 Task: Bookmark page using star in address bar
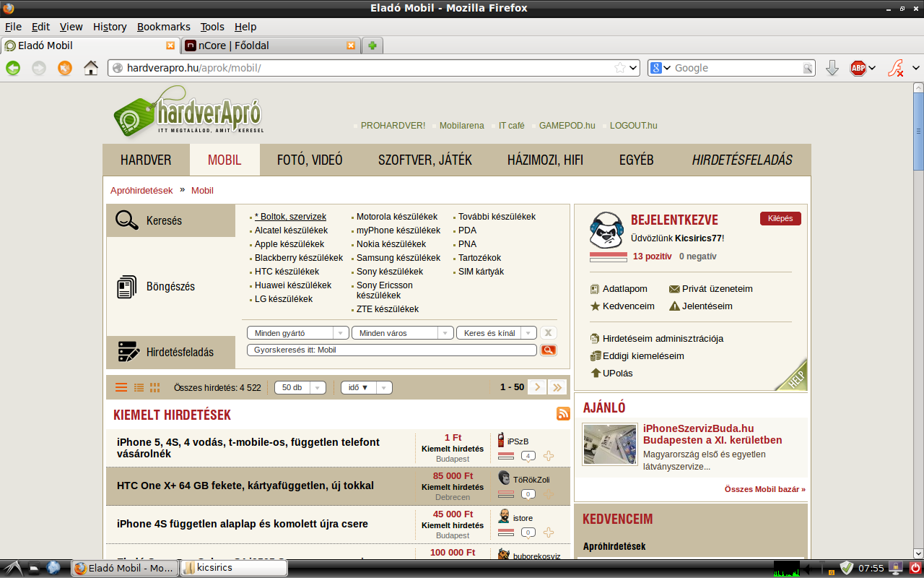(620, 68)
